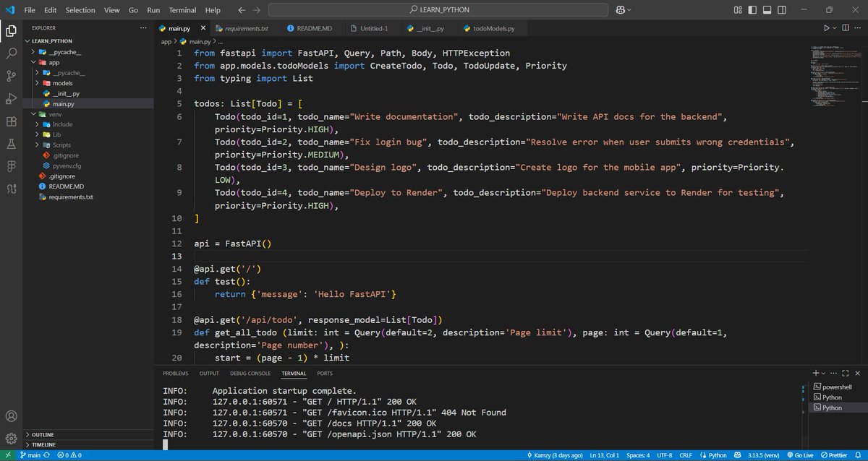868x461 pixels.
Task: Create a new terminal with plus icon
Action: [816, 373]
